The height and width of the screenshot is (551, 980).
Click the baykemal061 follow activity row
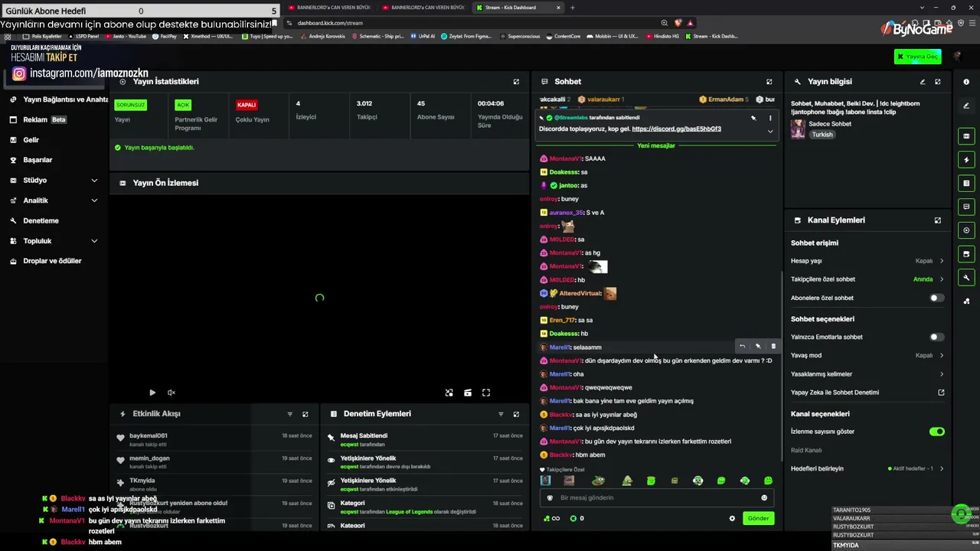[214, 440]
